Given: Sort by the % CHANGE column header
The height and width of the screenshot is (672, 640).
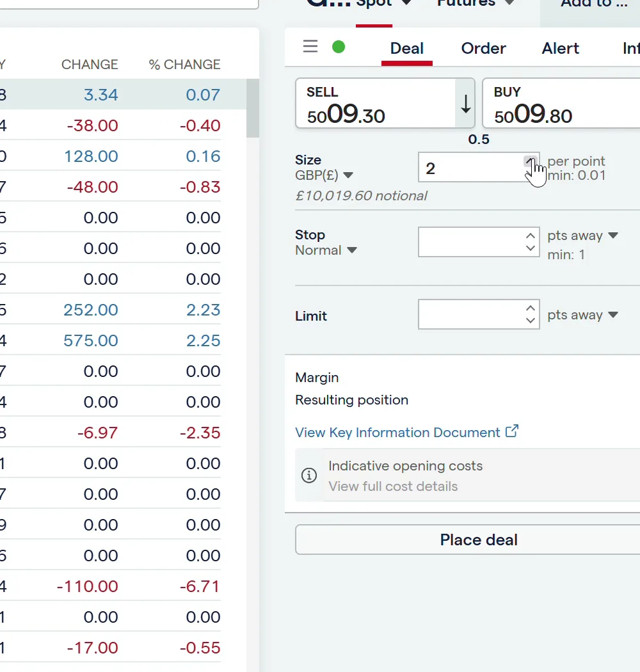Looking at the screenshot, I should [185, 64].
